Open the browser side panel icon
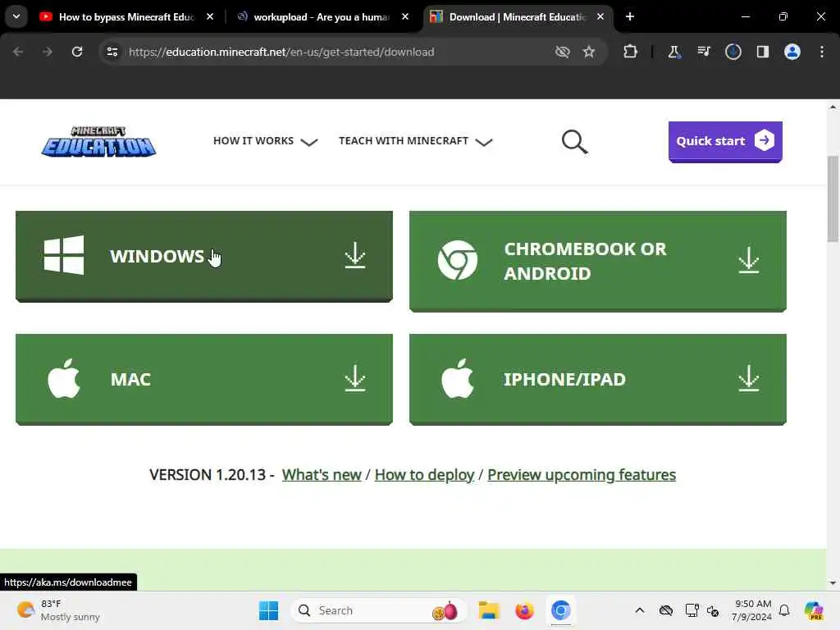The width and height of the screenshot is (840, 630). pos(762,52)
